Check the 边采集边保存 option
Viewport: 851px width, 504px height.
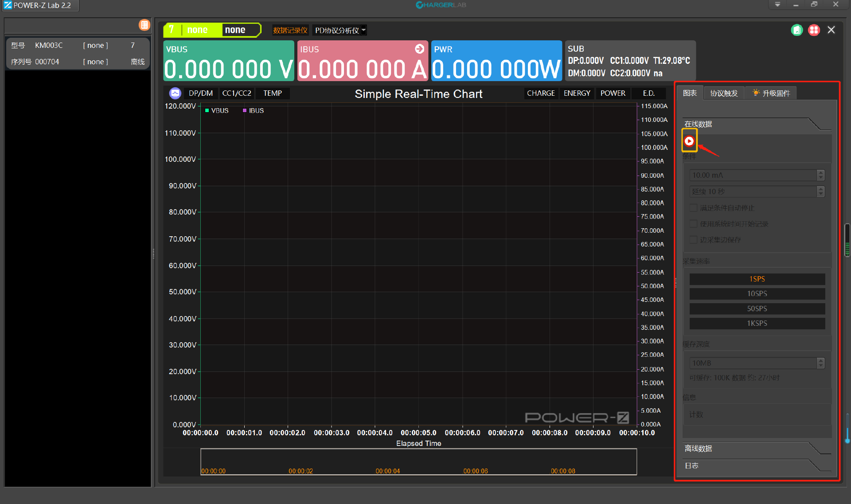click(x=694, y=240)
